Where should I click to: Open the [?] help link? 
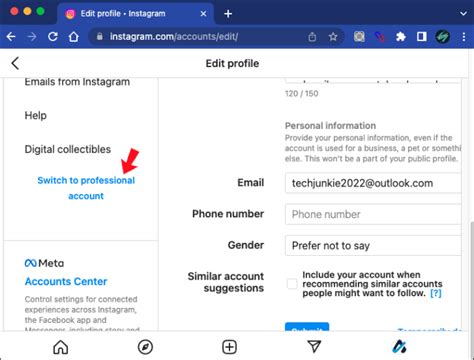coord(436,293)
